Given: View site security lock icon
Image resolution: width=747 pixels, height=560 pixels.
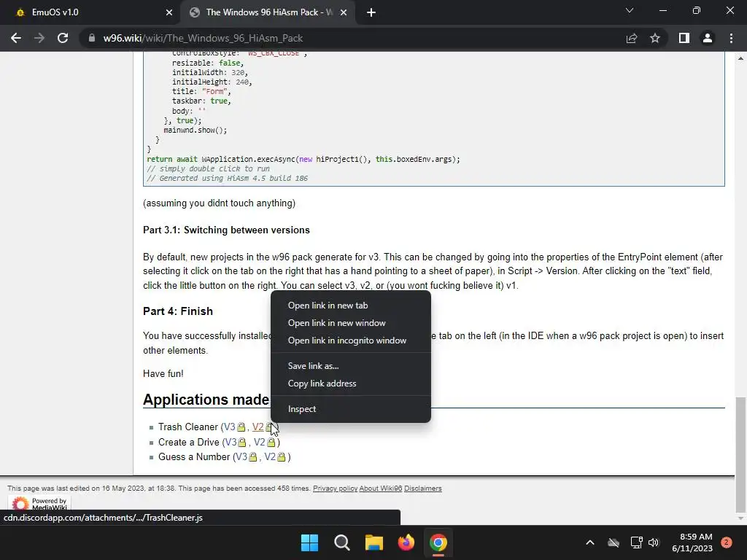Looking at the screenshot, I should coord(91,38).
